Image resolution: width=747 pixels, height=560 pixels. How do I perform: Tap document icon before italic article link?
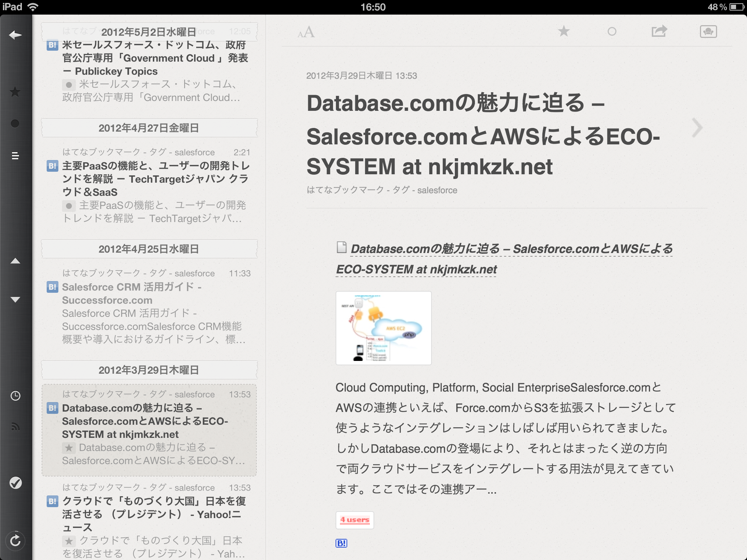coord(342,247)
